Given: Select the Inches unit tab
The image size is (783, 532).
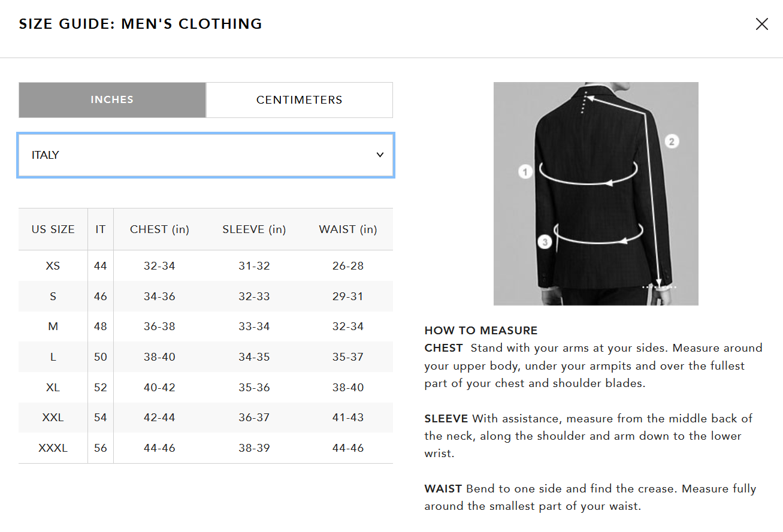Looking at the screenshot, I should [x=112, y=100].
